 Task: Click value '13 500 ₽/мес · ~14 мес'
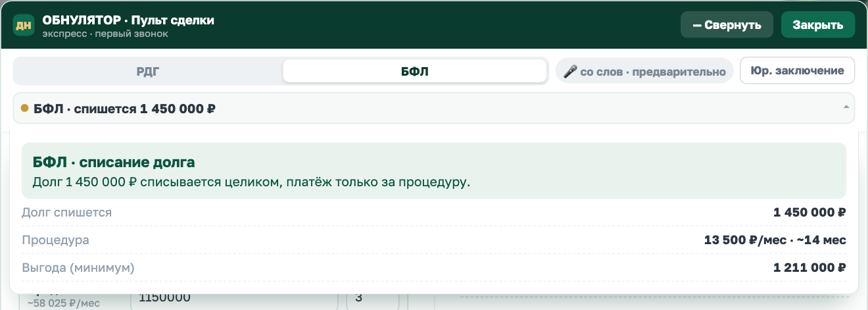point(775,240)
